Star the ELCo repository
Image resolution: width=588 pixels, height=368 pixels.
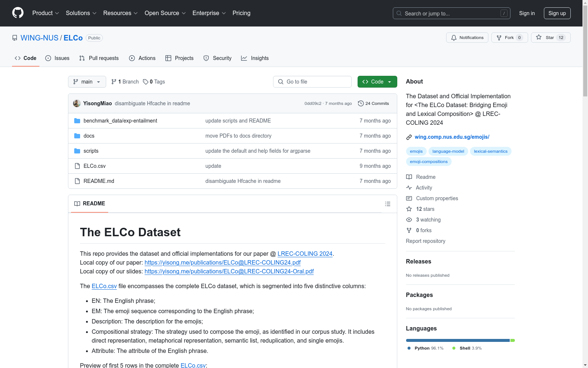pyautogui.click(x=551, y=38)
